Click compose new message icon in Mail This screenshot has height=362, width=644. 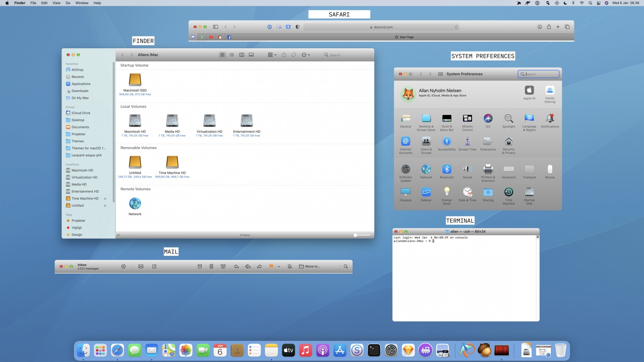pyautogui.click(x=154, y=266)
